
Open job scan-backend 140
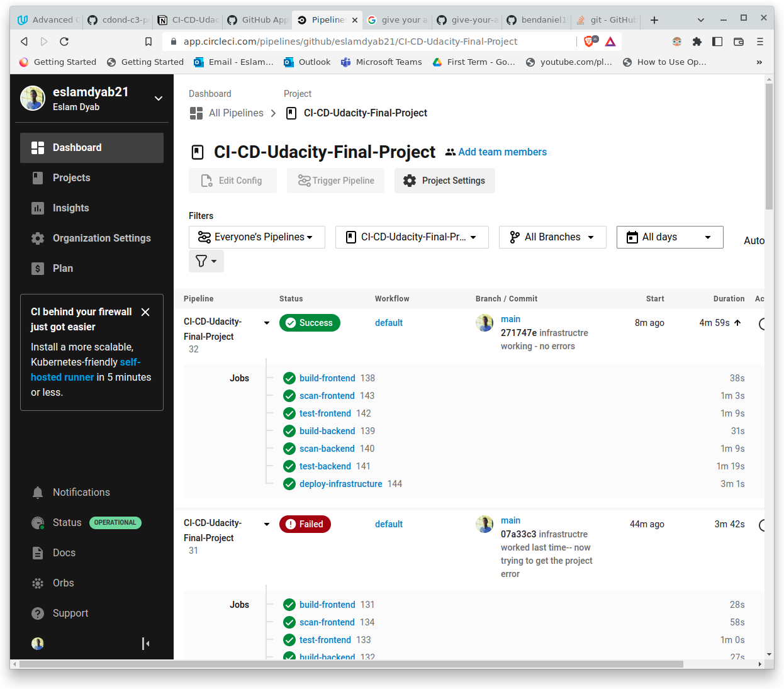coord(327,449)
